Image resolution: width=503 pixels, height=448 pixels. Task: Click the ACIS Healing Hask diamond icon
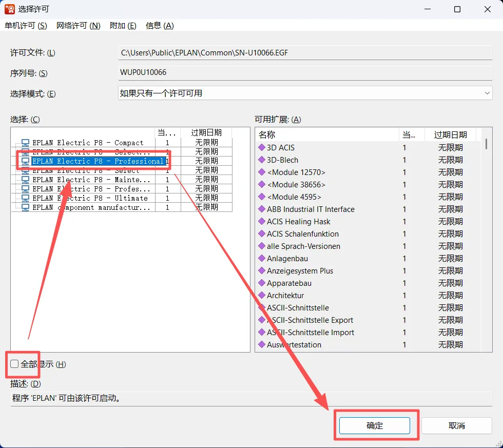click(x=262, y=221)
